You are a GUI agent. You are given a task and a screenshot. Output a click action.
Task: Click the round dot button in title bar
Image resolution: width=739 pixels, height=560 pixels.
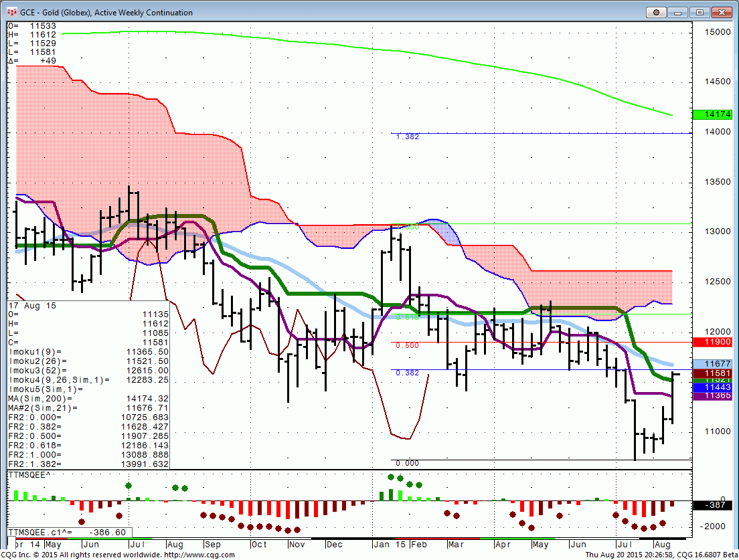pyautogui.click(x=656, y=12)
